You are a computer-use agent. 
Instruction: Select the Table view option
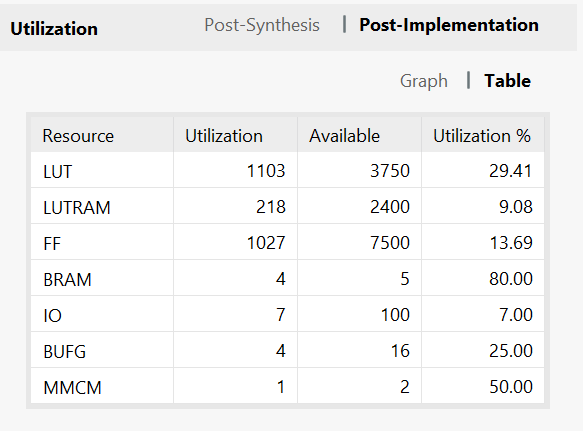tap(507, 81)
